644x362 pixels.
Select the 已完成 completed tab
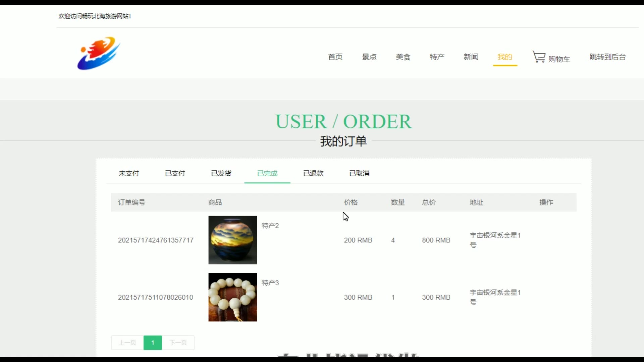pyautogui.click(x=267, y=173)
